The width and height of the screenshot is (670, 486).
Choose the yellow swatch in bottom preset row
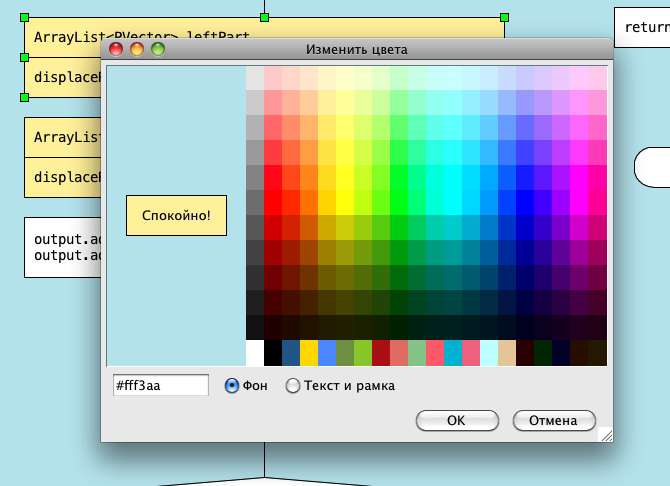click(x=309, y=353)
